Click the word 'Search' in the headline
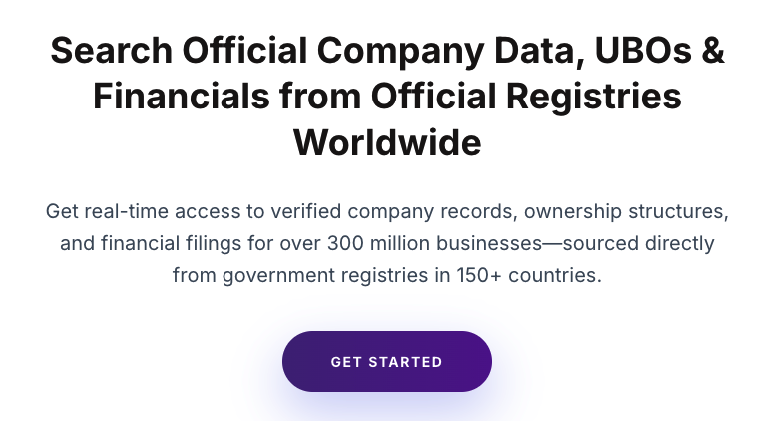The image size is (763, 421). click(111, 51)
